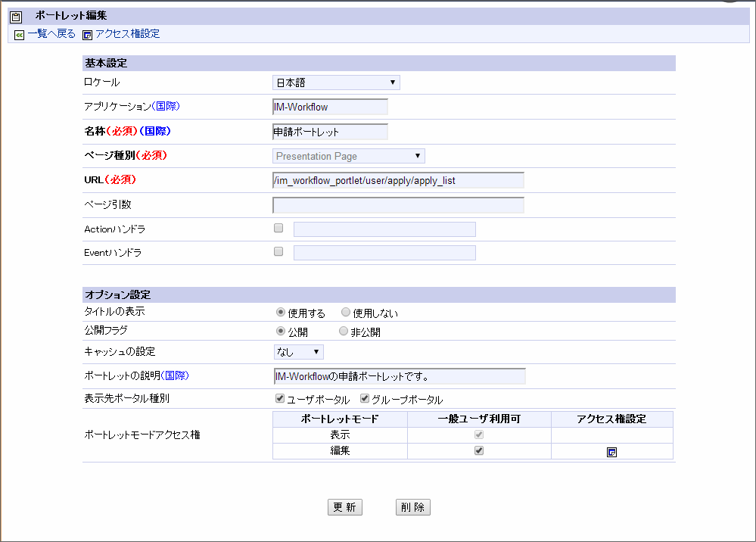Click the アクセス権設定 column header
This screenshot has width=756, height=542.
[612, 419]
